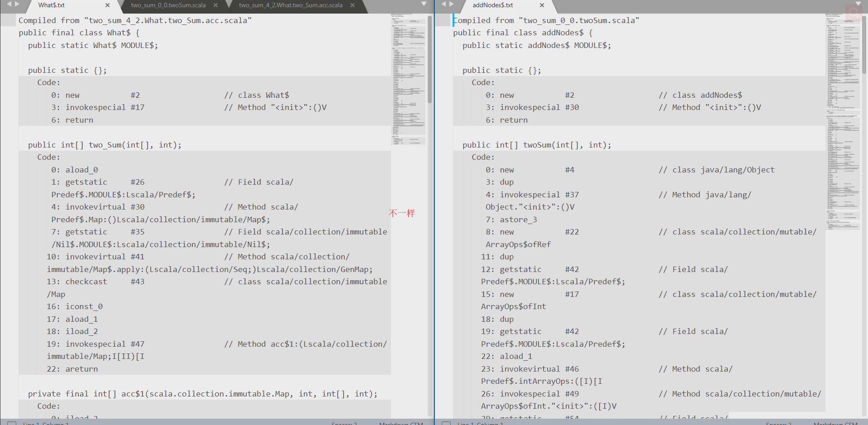Open the left pane tab list dropdown

coord(424,4)
